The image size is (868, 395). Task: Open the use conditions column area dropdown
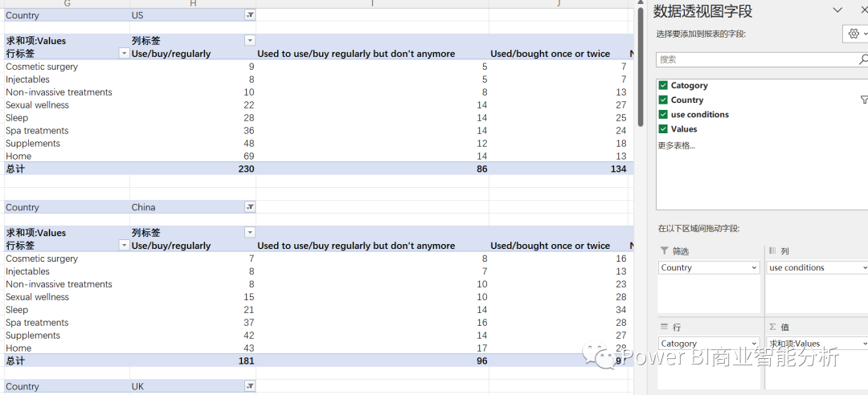point(864,268)
